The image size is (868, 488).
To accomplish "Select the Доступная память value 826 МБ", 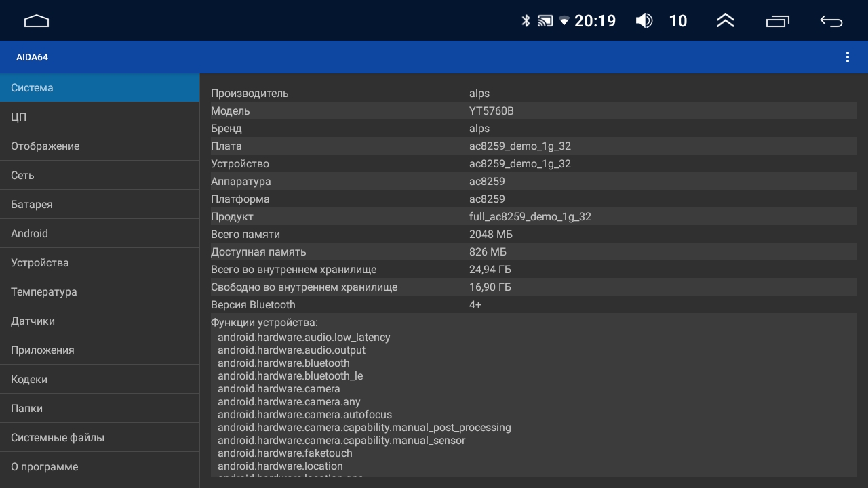I will click(x=488, y=251).
